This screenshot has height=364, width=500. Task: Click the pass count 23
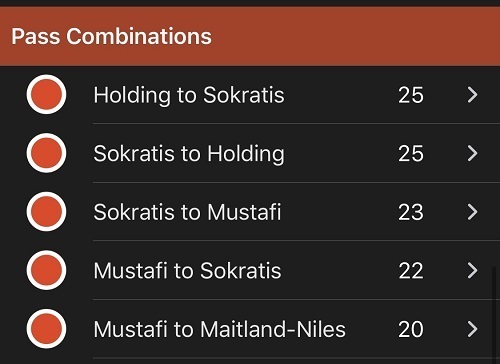click(x=411, y=212)
